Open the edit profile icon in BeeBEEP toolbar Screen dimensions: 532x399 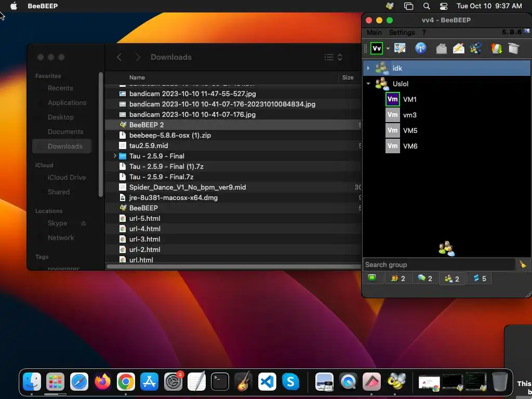[400, 48]
